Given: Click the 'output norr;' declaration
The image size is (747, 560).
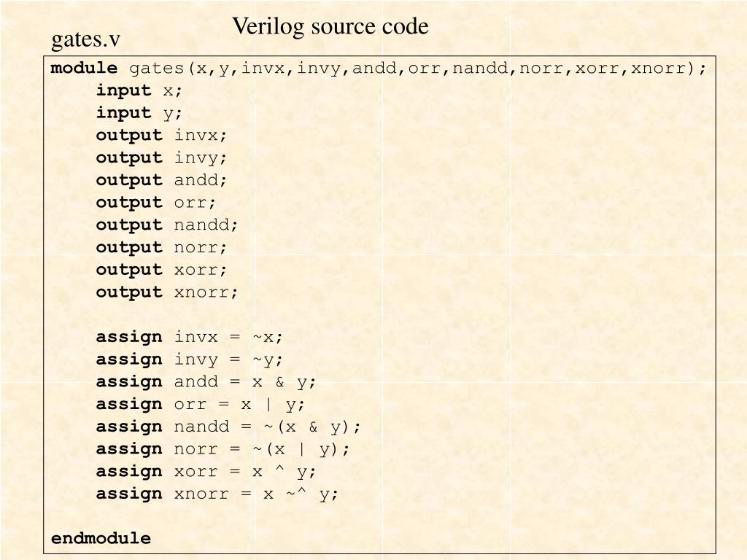Looking at the screenshot, I should pyautogui.click(x=161, y=248).
